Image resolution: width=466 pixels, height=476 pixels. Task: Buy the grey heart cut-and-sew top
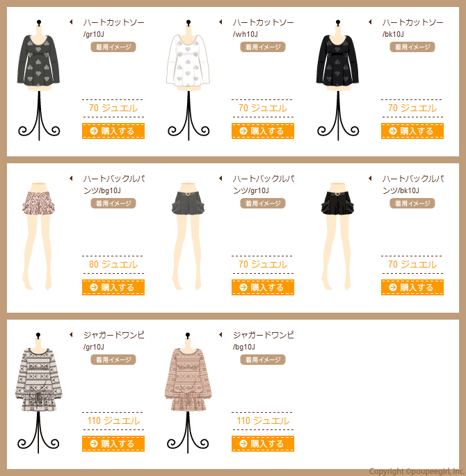[113, 131]
